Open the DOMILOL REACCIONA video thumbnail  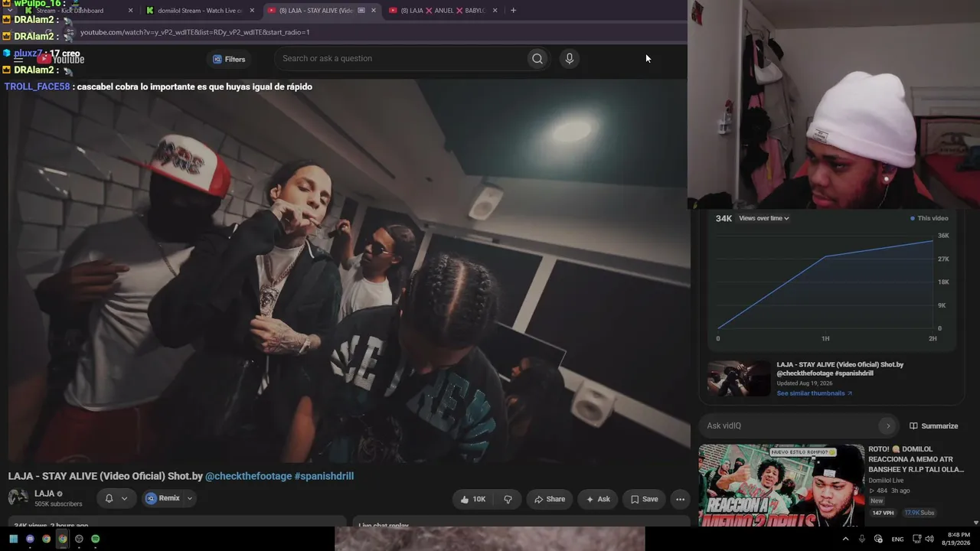(x=782, y=485)
